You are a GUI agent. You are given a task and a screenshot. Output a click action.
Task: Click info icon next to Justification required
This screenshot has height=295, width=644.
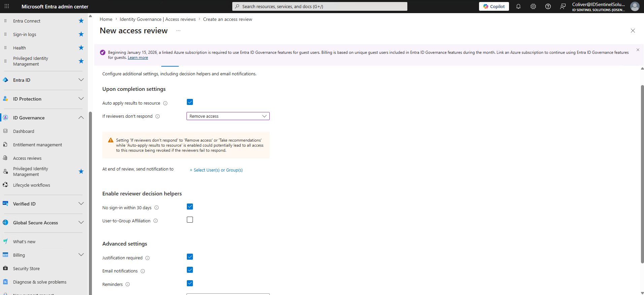147,258
